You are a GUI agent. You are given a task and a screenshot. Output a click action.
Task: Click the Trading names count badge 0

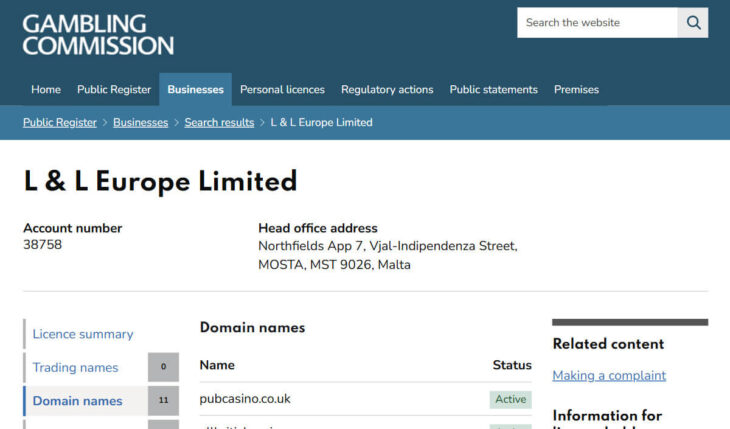(x=163, y=367)
